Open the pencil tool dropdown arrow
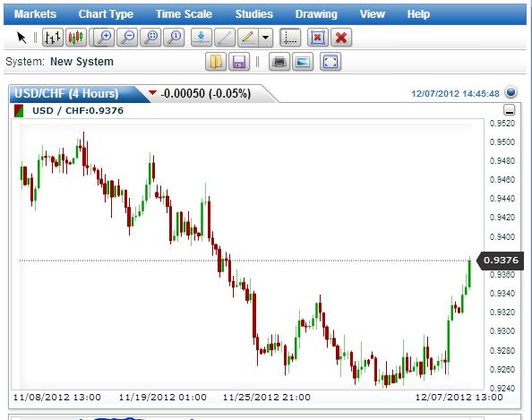Screen dimensions: 532x420 266,38
